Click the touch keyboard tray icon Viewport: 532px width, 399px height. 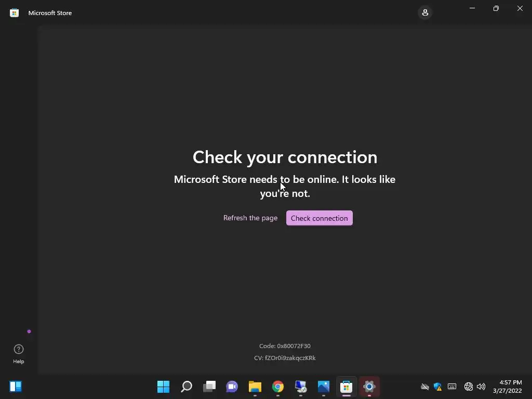coord(452,386)
